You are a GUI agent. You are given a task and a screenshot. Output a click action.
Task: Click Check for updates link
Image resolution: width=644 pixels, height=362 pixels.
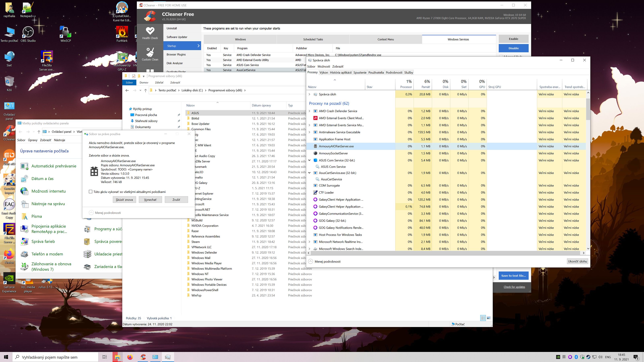[x=514, y=287]
